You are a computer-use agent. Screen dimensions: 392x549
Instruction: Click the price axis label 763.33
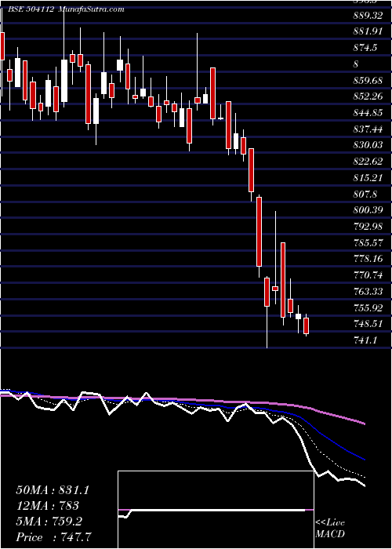click(368, 291)
